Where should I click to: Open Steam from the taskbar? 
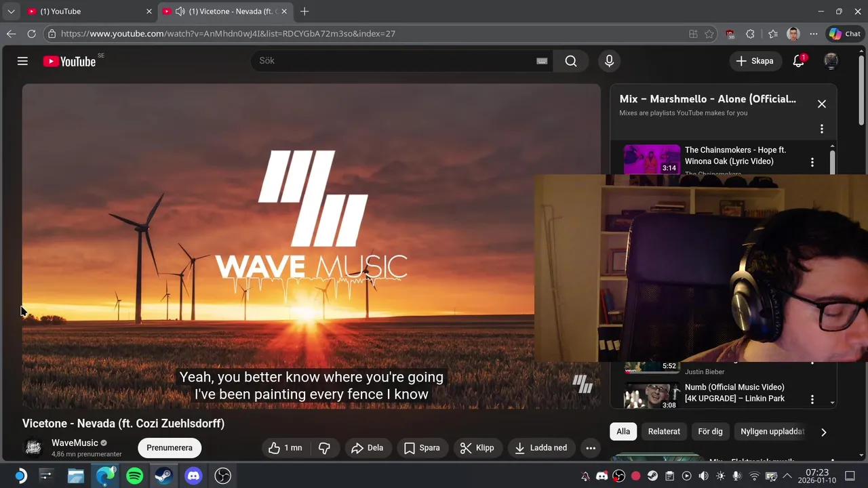(x=164, y=476)
